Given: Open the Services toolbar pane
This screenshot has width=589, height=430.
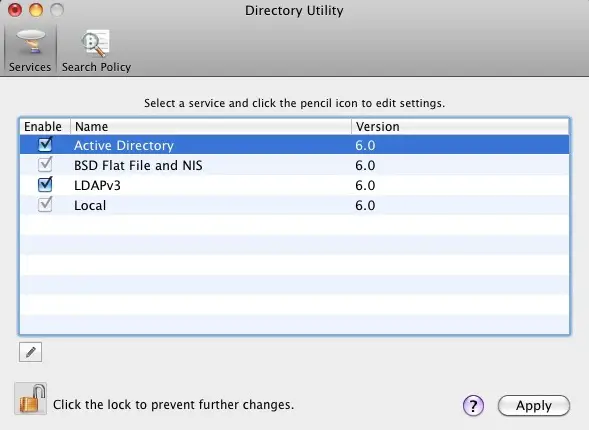Looking at the screenshot, I should [x=30, y=50].
